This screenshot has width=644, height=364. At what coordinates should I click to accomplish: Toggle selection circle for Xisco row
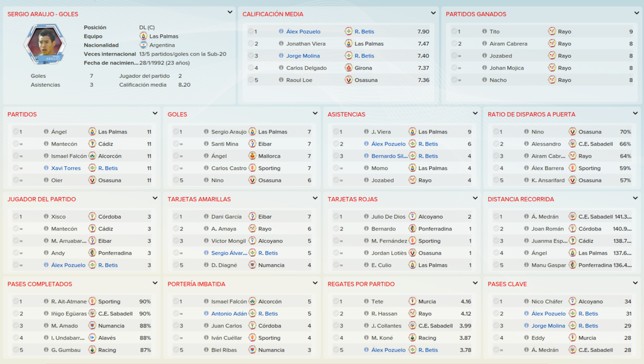click(x=16, y=217)
